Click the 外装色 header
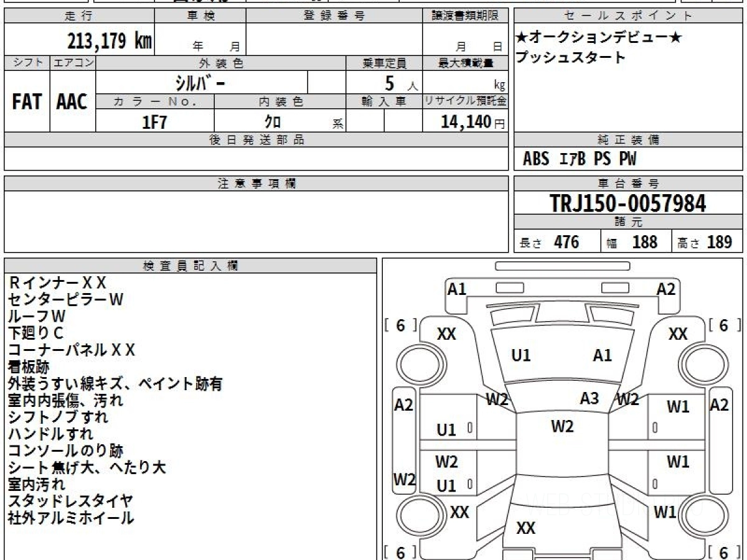The width and height of the screenshot is (747, 560). [x=221, y=63]
